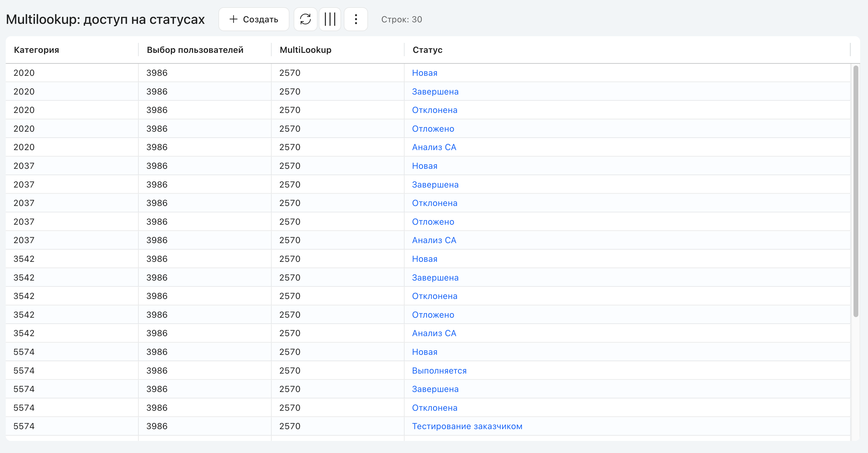
Task: Open the Новая link for category 2037
Action: [x=424, y=166]
